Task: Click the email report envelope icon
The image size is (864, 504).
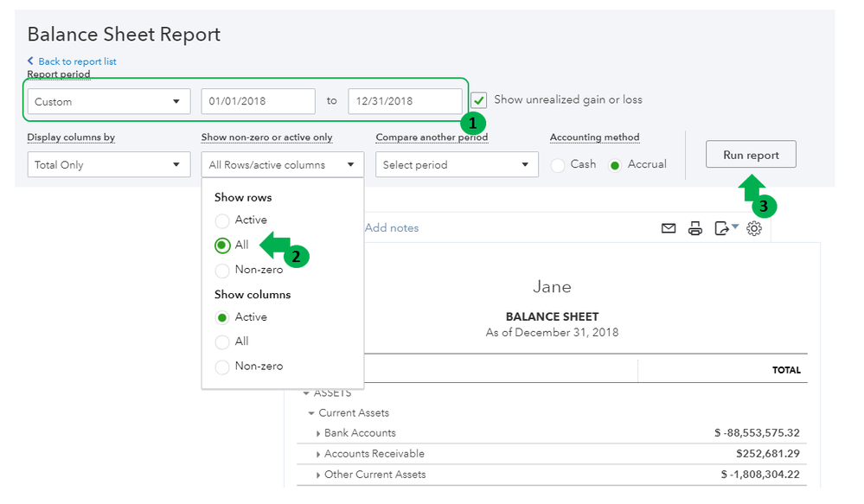Action: click(x=668, y=228)
